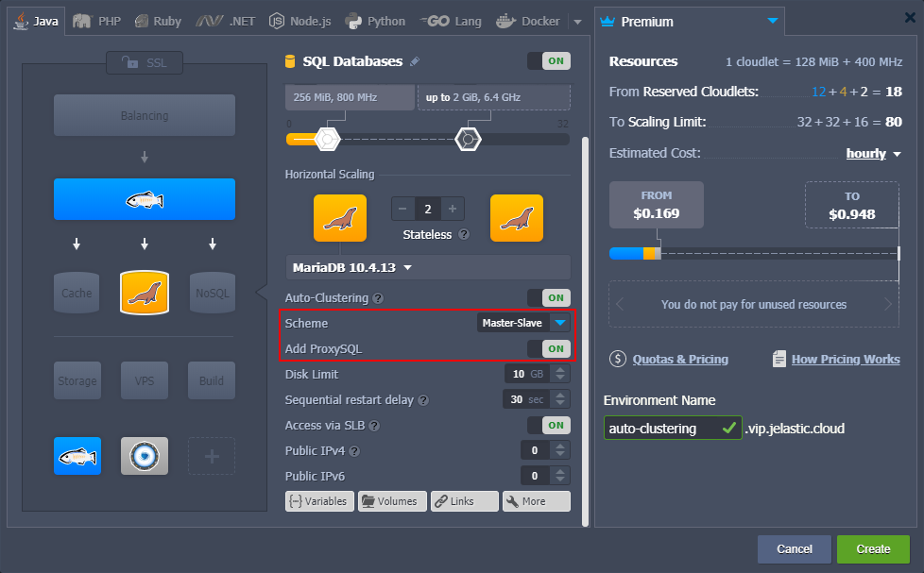The height and width of the screenshot is (573, 924).
Task: Toggle the SSL lock button
Action: pyautogui.click(x=145, y=62)
